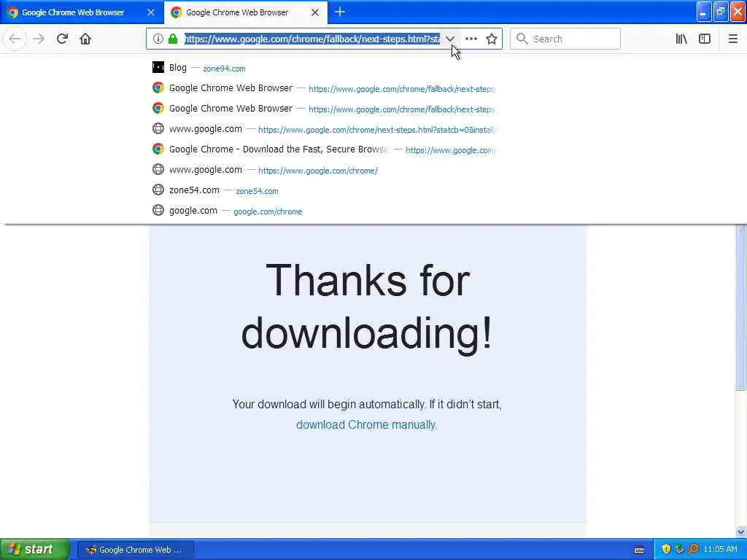Screen dimensions: 747x560
Task: Click the search magnifier icon
Action: (522, 39)
